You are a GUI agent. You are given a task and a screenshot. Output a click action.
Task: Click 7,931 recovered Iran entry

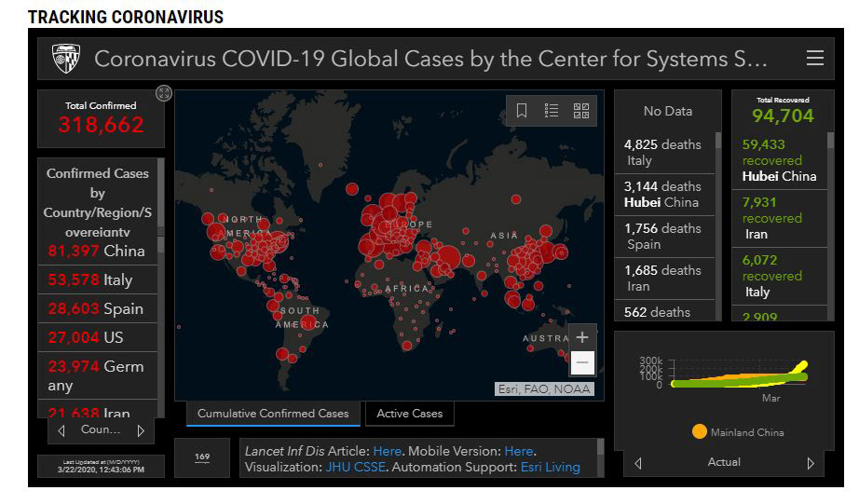779,218
